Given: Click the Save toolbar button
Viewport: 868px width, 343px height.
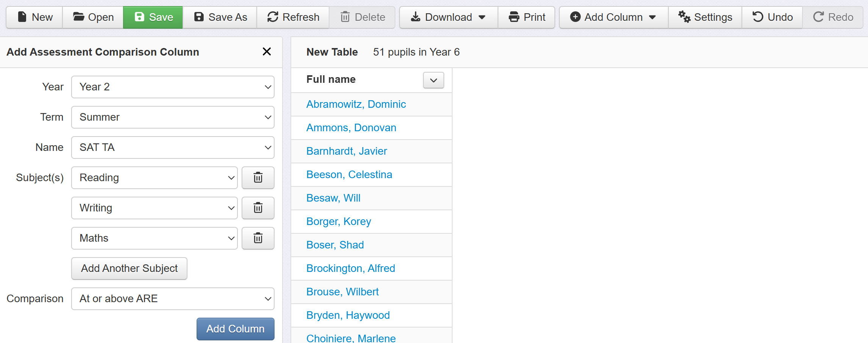Looking at the screenshot, I should click(153, 17).
